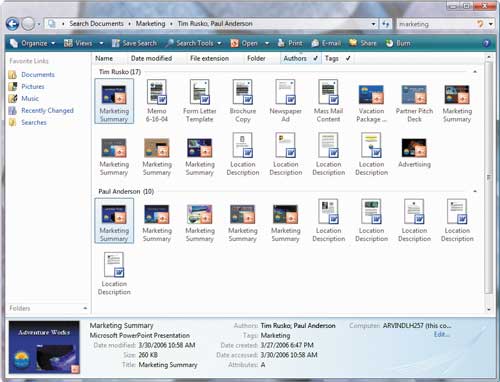Click the file list vertical scrollbar
The image size is (500, 382).
(489, 177)
